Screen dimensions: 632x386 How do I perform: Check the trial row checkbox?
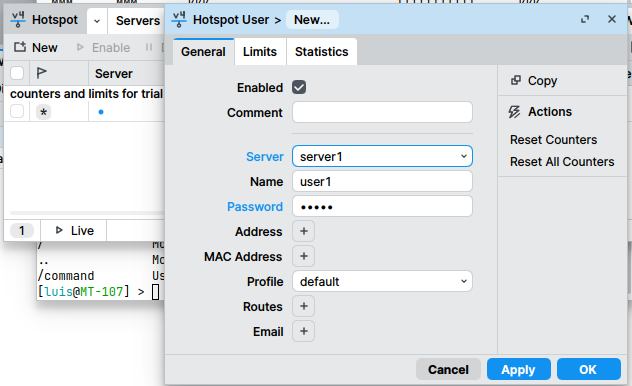[x=17, y=111]
